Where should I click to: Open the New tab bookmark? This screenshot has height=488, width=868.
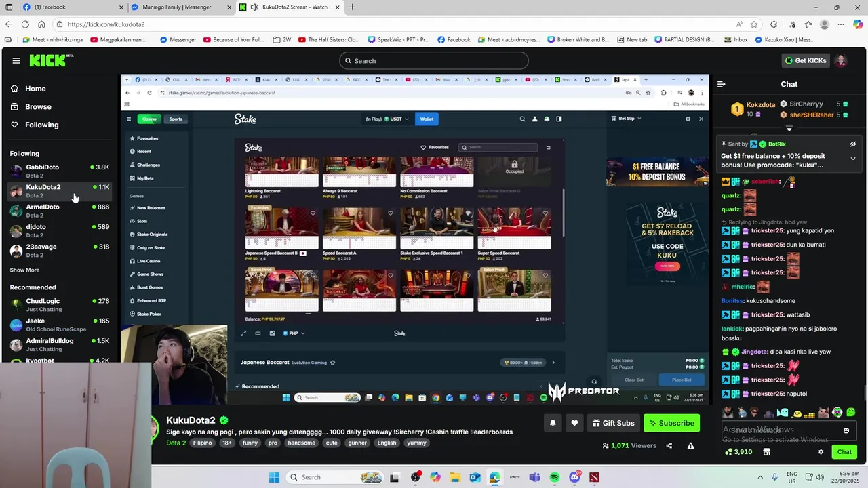click(x=632, y=40)
